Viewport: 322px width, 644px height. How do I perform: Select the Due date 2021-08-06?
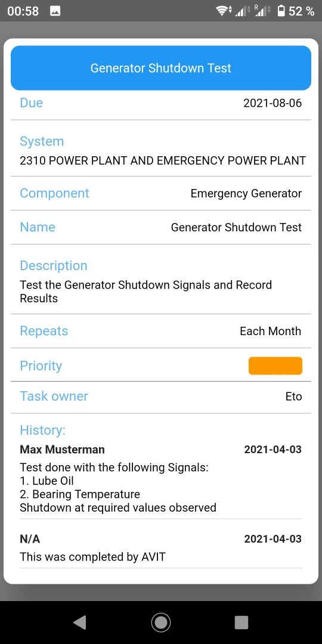(x=273, y=103)
